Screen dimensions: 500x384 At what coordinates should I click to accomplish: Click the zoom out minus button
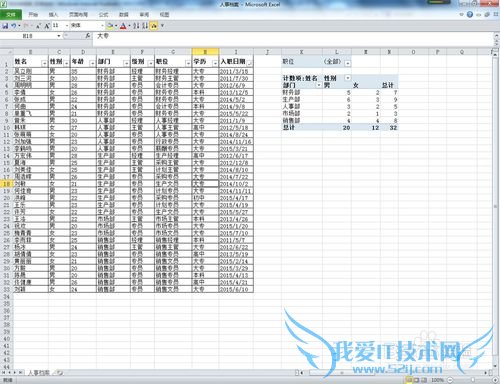coord(450,380)
